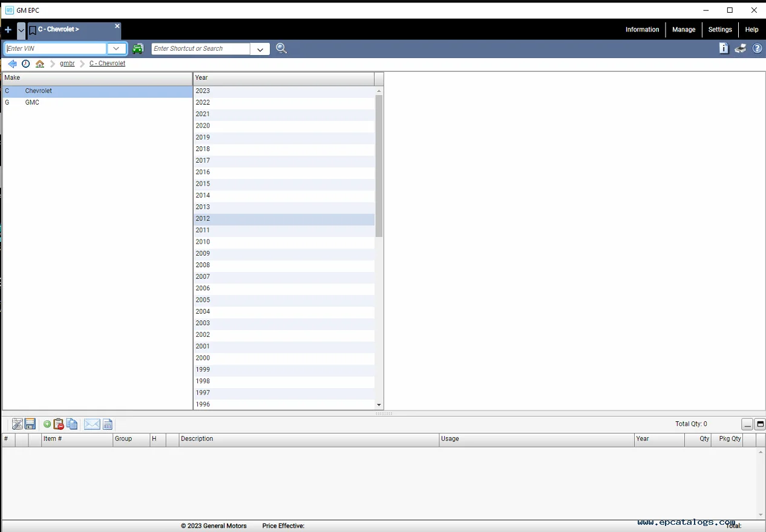Minimize the parts list panel

coord(748,424)
